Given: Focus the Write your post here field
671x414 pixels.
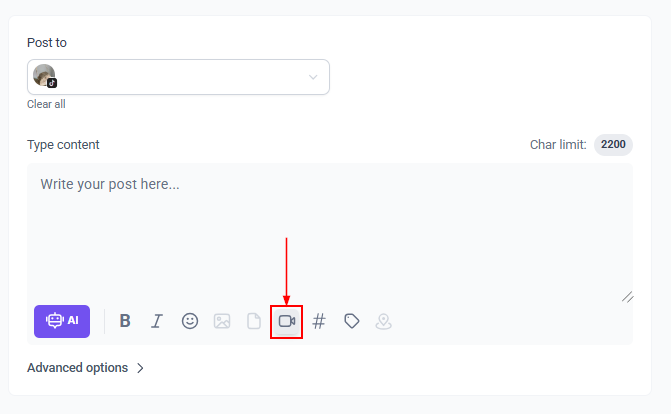Looking at the screenshot, I should 330,230.
